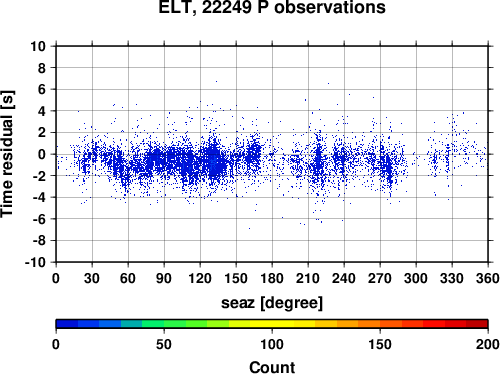Click the y-axis tick label 10
The height and width of the screenshot is (374, 500).
[38, 46]
